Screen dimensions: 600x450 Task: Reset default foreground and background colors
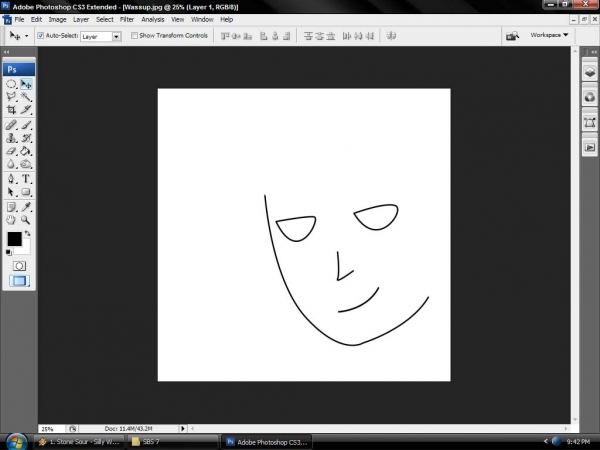(x=8, y=252)
